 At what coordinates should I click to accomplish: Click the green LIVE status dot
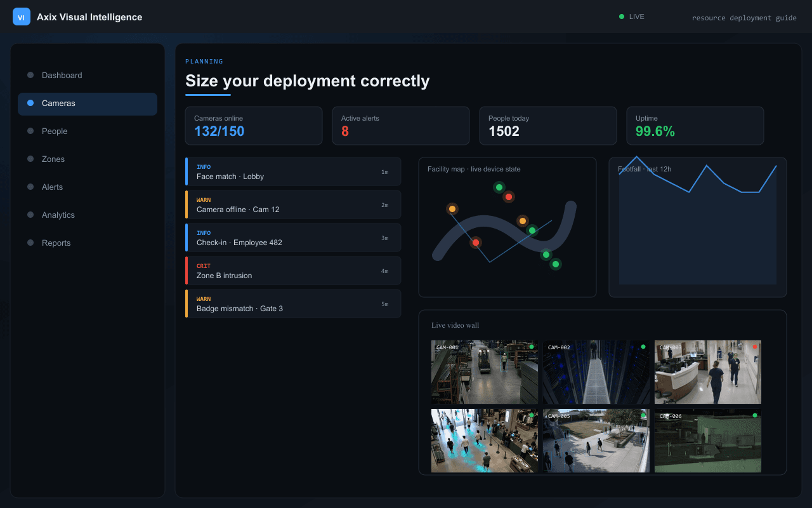pyautogui.click(x=622, y=17)
